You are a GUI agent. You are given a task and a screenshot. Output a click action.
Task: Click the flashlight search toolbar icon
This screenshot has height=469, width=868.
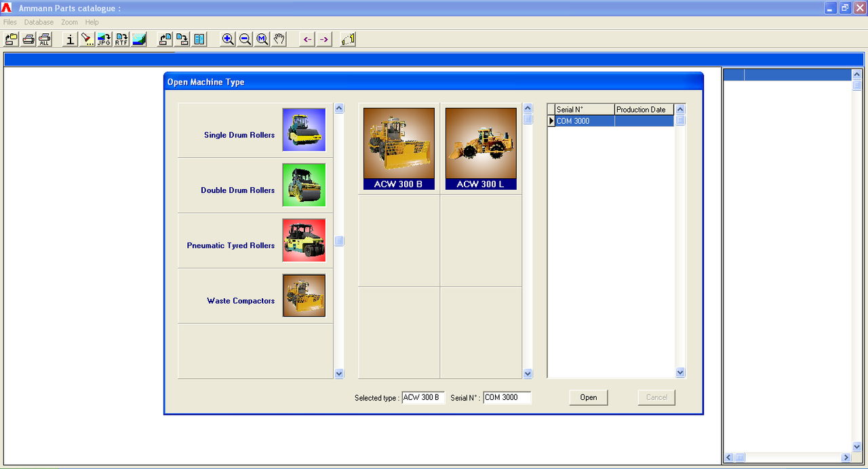(87, 39)
